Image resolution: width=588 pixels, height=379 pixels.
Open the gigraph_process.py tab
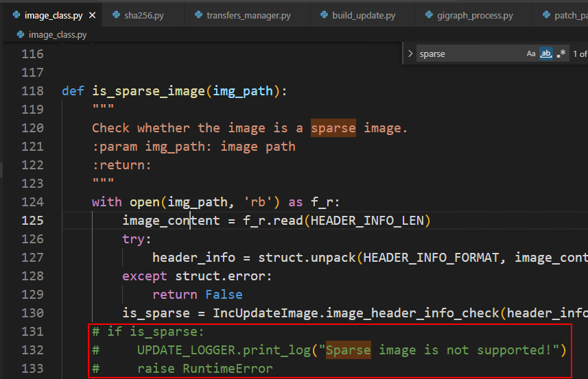pos(475,15)
